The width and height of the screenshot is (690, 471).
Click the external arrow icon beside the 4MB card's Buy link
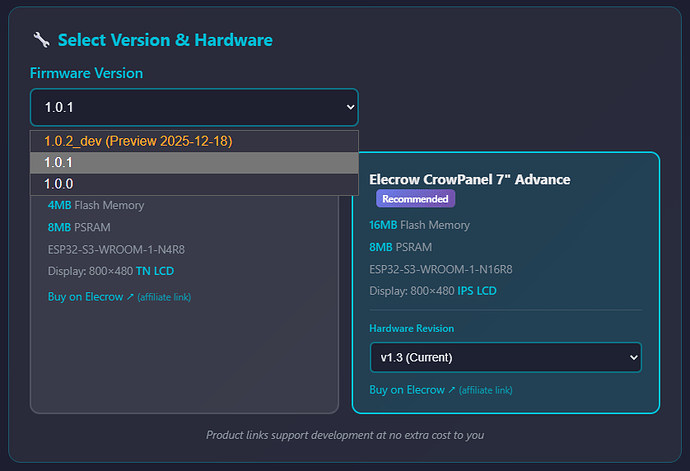click(130, 297)
